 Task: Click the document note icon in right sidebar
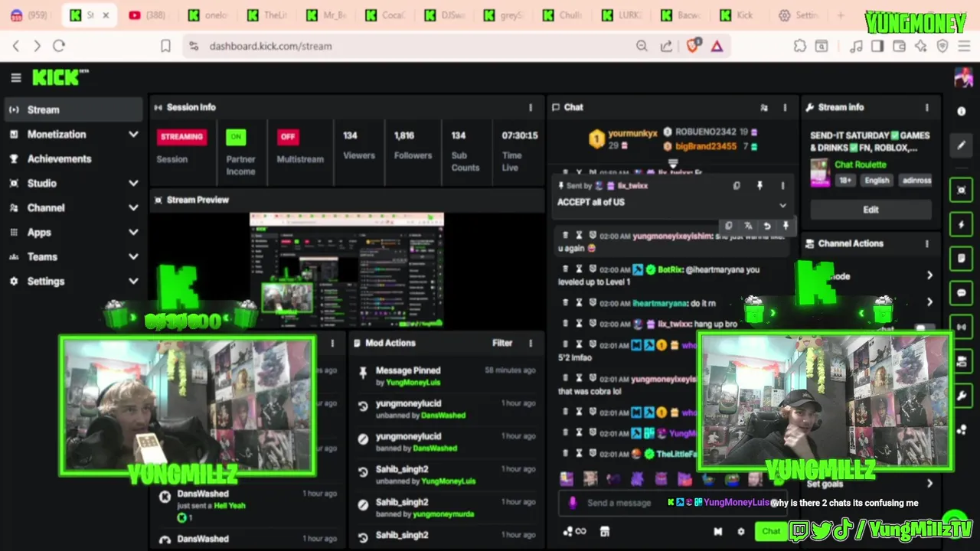[x=962, y=259]
